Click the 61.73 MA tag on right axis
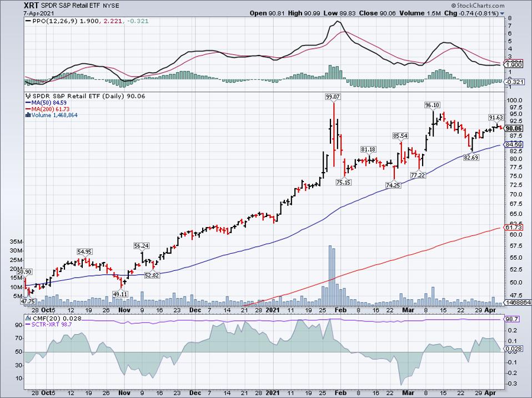532x398 pixels. click(514, 228)
